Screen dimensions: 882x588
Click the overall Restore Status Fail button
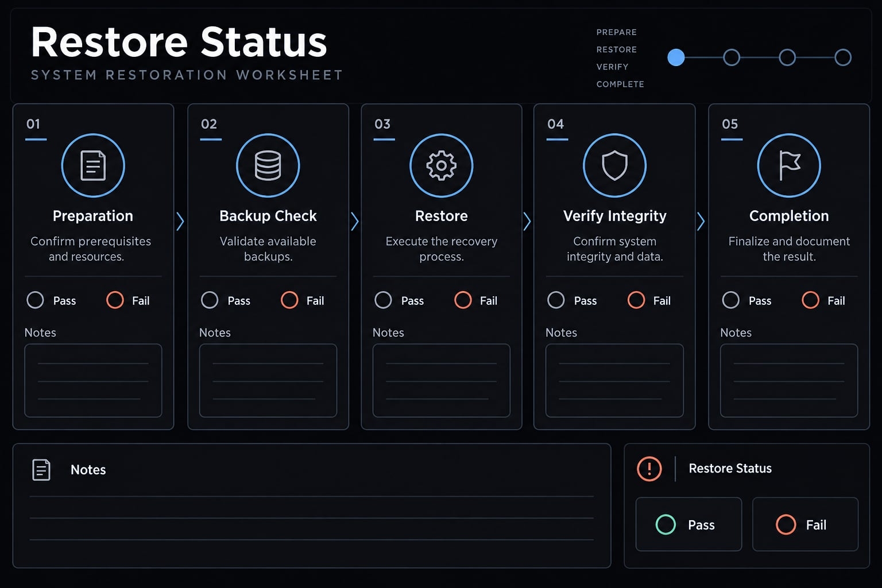[x=805, y=524]
